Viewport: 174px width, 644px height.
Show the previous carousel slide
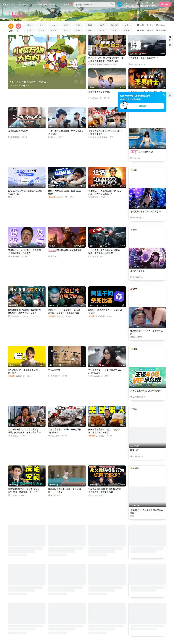[x=76, y=82]
